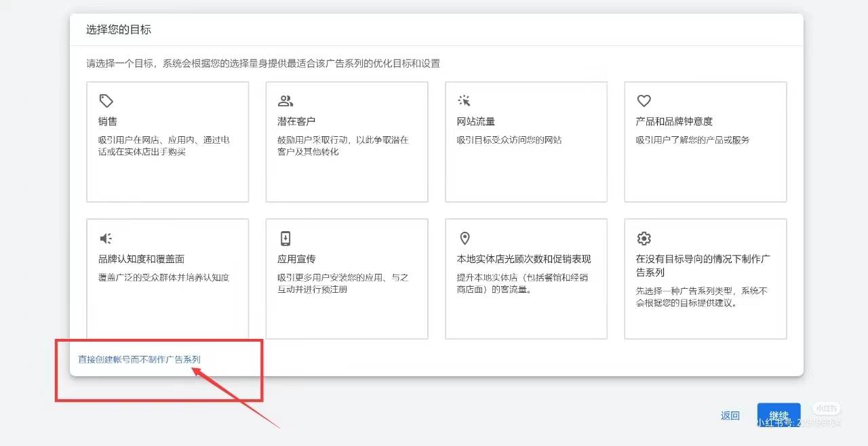The width and height of the screenshot is (868, 446).
Task: Select the 网站流量 goal card
Action: [526, 142]
